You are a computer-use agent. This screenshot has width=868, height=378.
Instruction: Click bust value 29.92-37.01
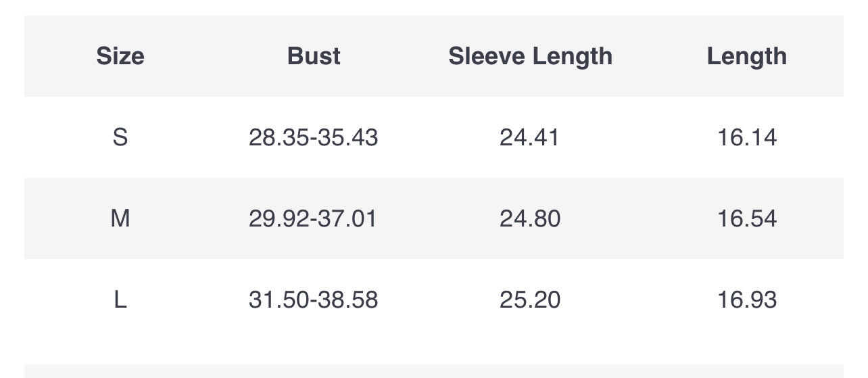[x=313, y=218]
